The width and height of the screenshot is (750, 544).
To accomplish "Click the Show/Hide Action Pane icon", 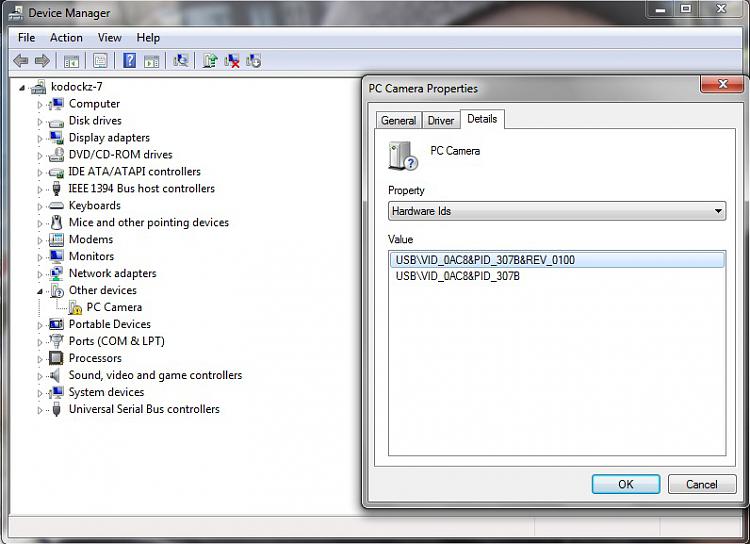I will (152, 61).
